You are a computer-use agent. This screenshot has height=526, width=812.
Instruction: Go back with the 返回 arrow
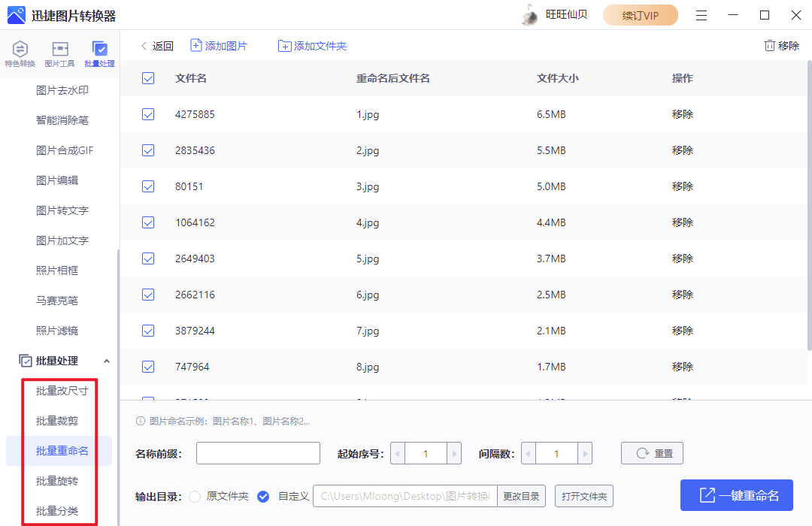pyautogui.click(x=144, y=46)
